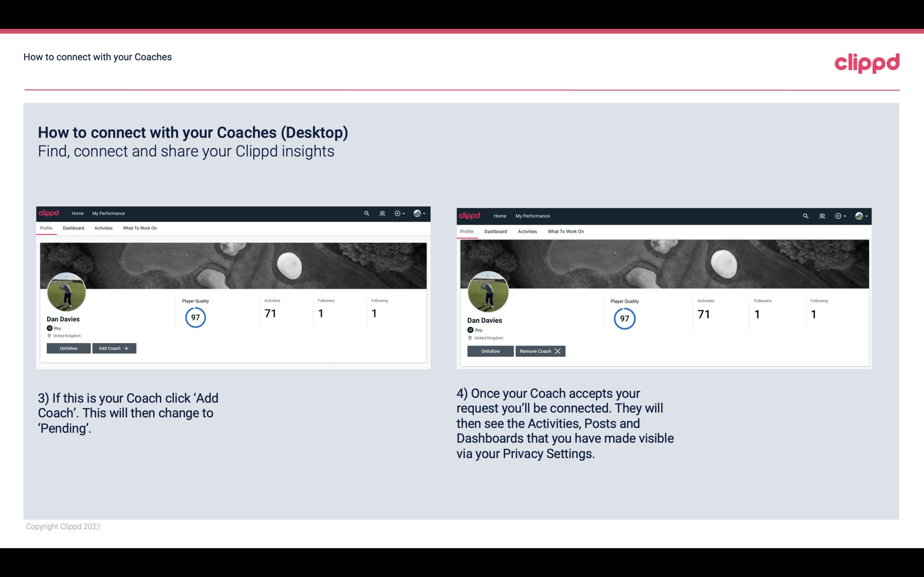
Task: Expand 'My Performance' dropdown right dashboard navbar
Action: [x=532, y=215]
